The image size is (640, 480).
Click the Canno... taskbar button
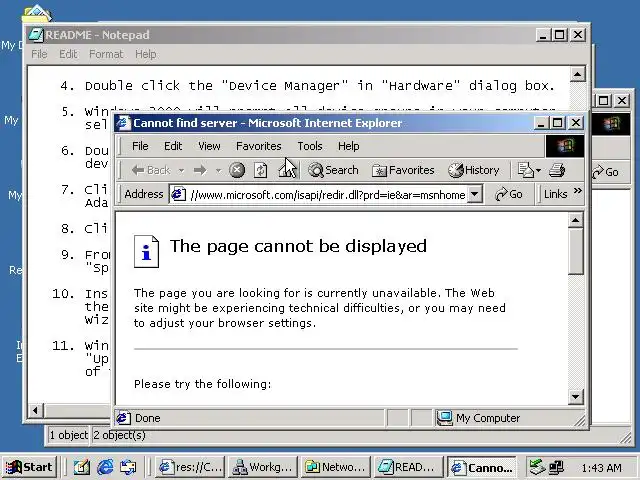pos(482,467)
